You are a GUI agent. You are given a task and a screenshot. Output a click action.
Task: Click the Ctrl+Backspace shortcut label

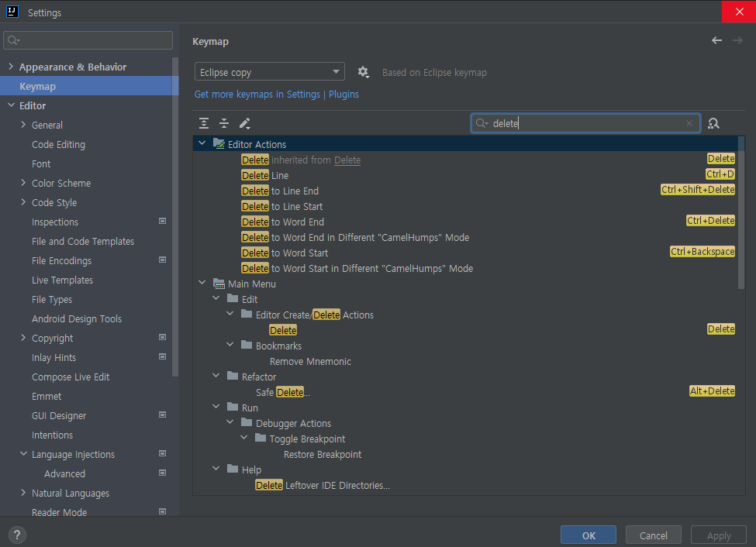[x=702, y=252]
